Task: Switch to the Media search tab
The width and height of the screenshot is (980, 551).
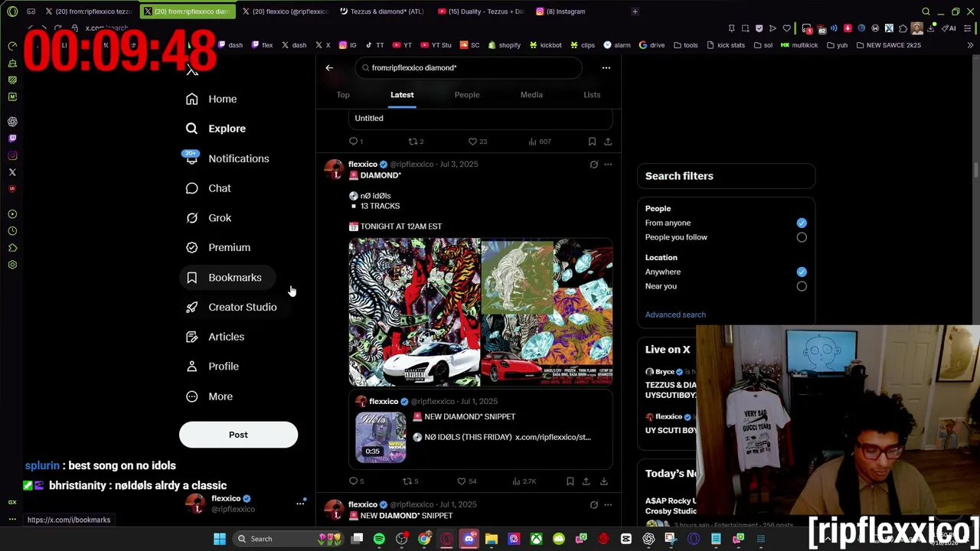Action: [531, 95]
